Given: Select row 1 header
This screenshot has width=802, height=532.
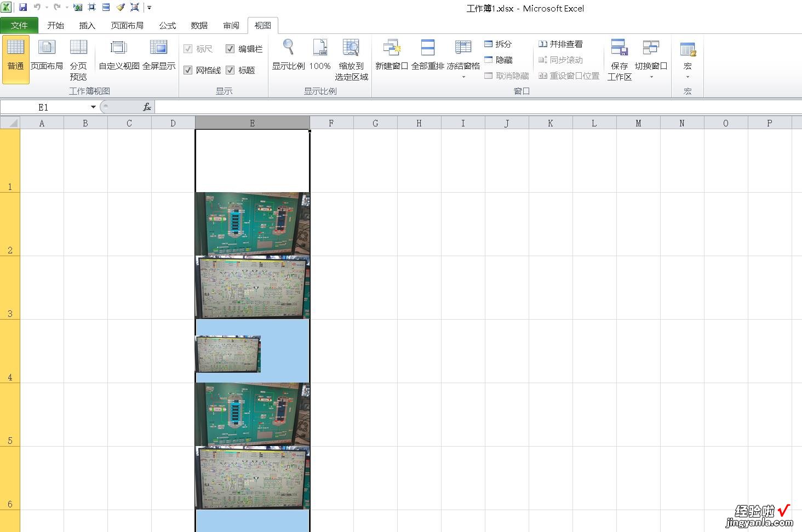Looking at the screenshot, I should pos(10,160).
